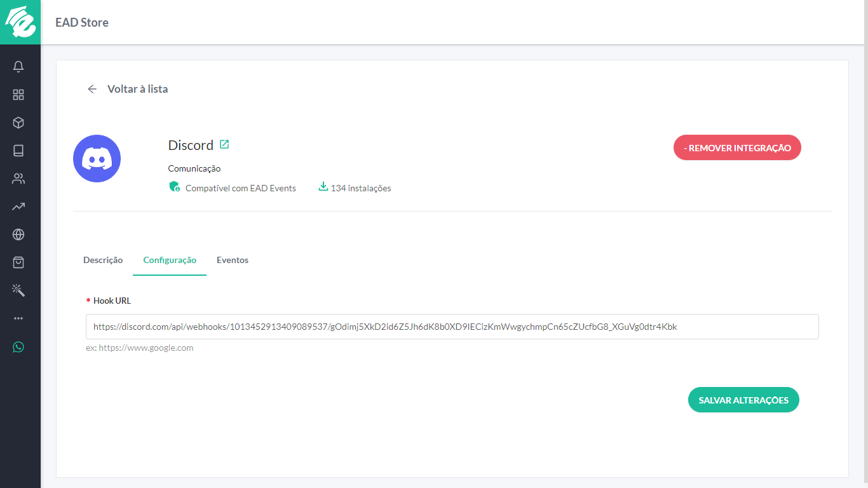Open the products cube icon in sidebar
The width and height of the screenshot is (868, 488).
[x=18, y=123]
